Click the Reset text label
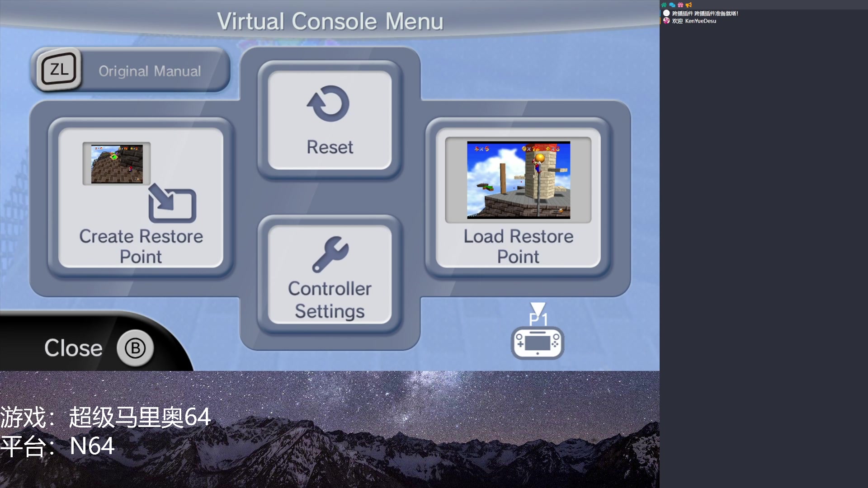The width and height of the screenshot is (868, 488). point(330,147)
